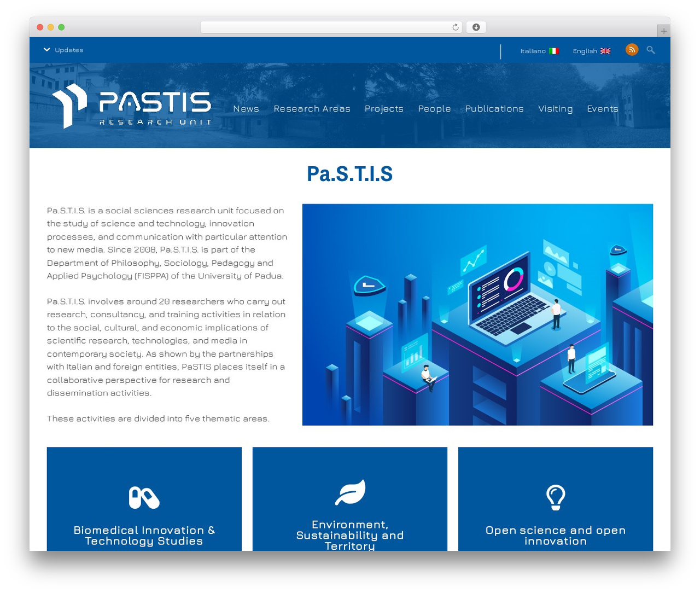The image size is (700, 593).
Task: Open the search magnifier icon
Action: tap(651, 50)
